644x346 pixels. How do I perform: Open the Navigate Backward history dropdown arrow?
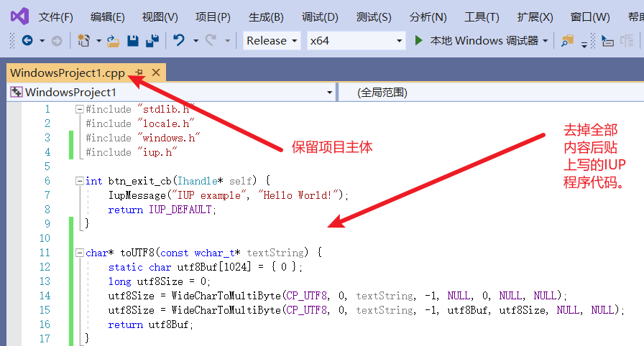pyautogui.click(x=42, y=41)
